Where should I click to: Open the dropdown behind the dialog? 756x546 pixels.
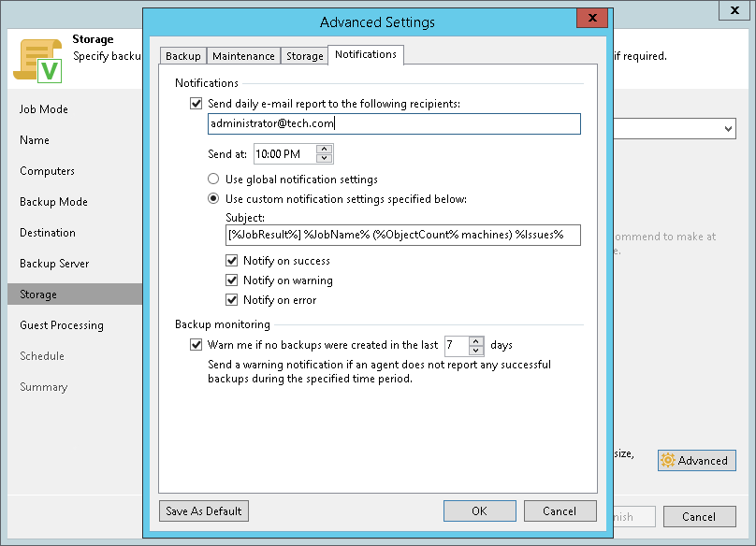728,128
